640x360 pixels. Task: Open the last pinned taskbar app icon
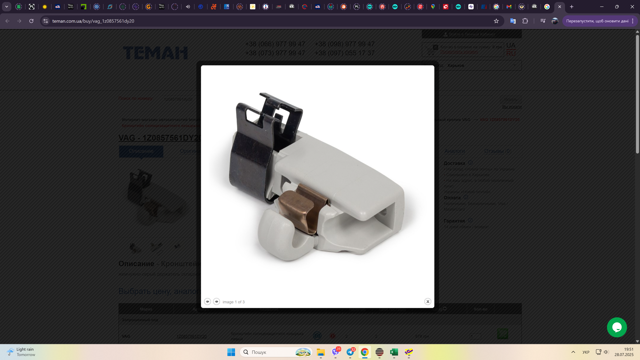[x=409, y=352]
